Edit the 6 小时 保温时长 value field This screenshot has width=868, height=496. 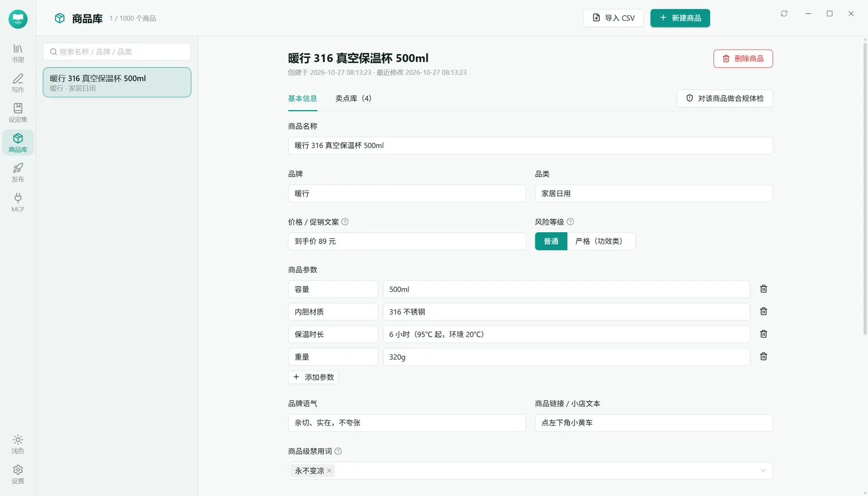566,334
